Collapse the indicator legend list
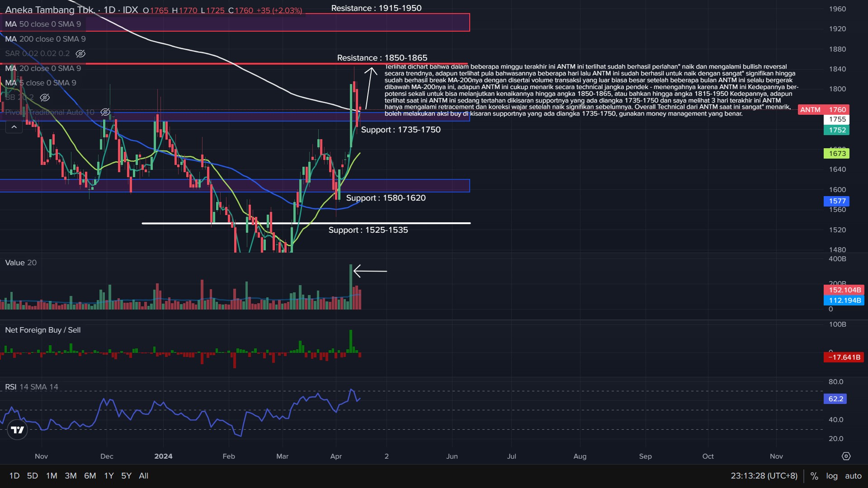Screen dimensions: 868x488 [x=14, y=127]
